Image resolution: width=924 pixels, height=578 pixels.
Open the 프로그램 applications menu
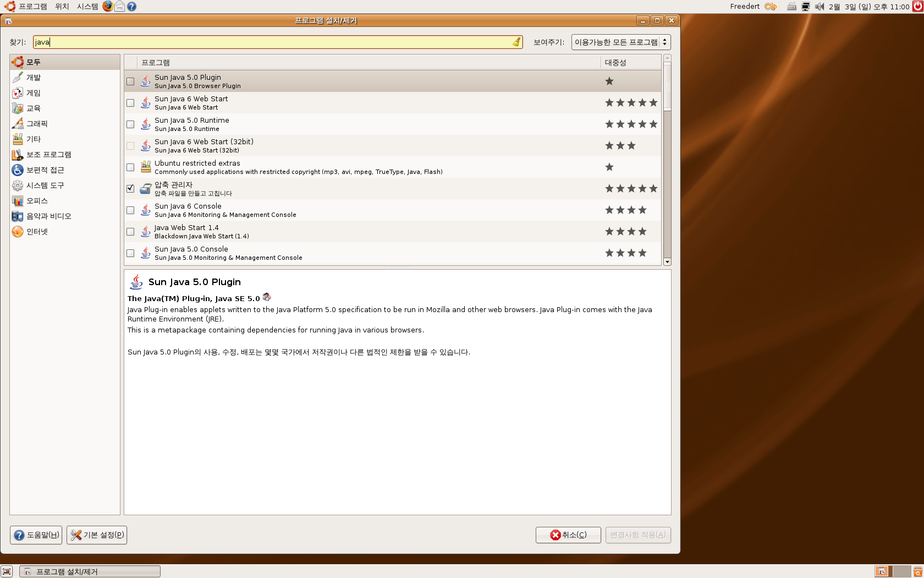point(33,7)
